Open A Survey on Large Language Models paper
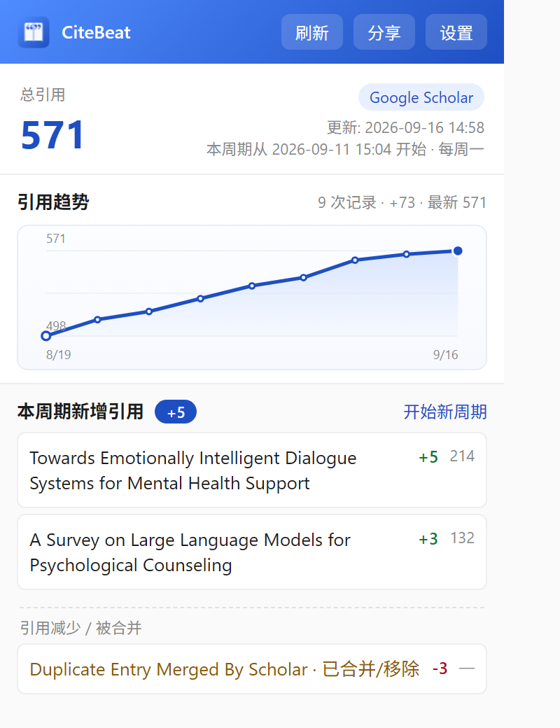Viewport: 560px width, 728px height. pos(252,552)
